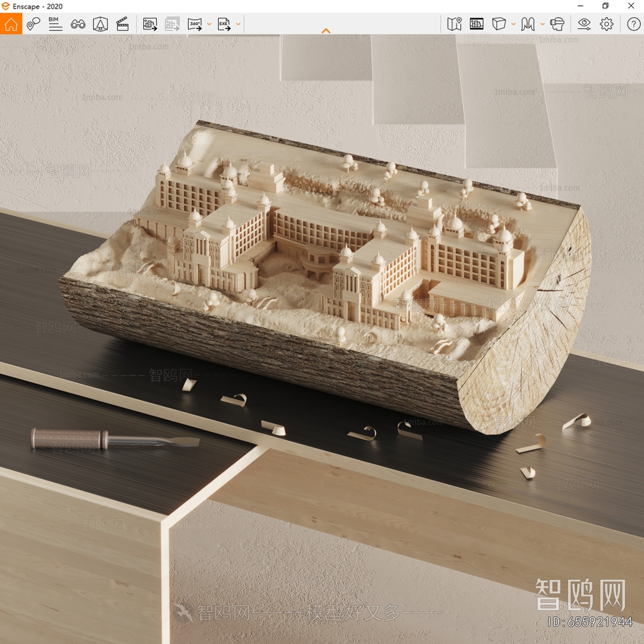
Task: Click the EXE standalone export icon
Action: (224, 24)
